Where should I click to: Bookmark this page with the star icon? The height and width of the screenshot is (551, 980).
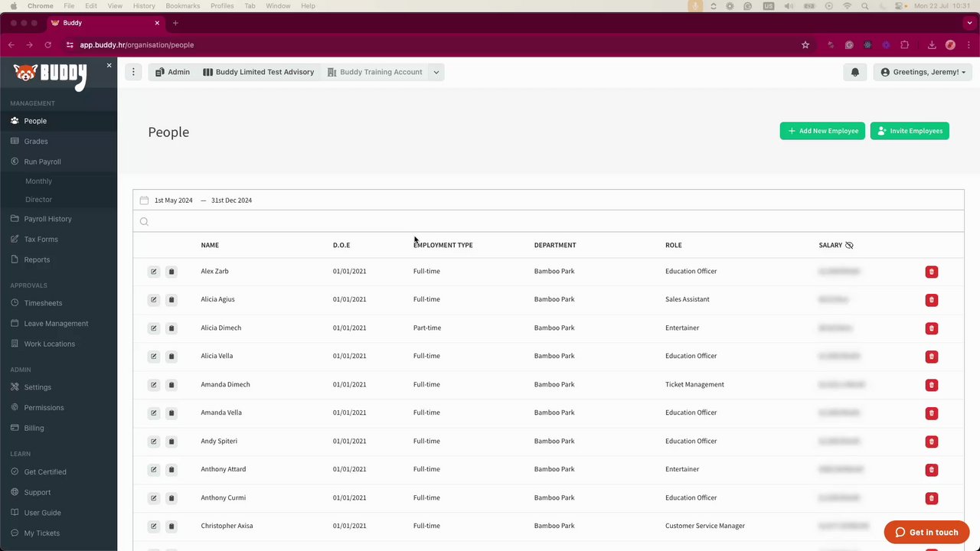[x=805, y=45]
